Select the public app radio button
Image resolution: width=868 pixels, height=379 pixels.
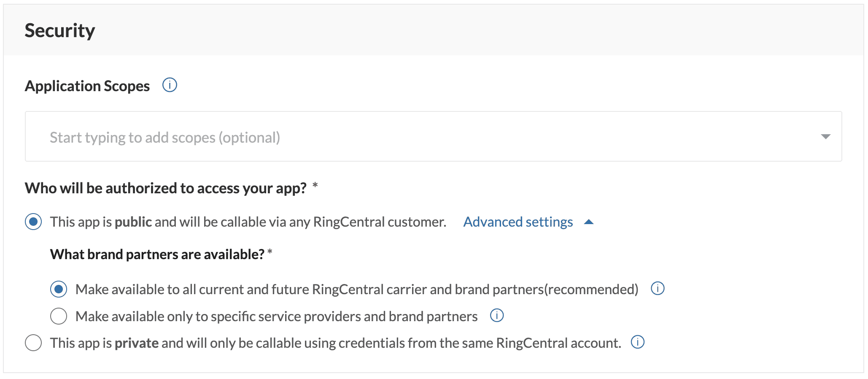33,222
